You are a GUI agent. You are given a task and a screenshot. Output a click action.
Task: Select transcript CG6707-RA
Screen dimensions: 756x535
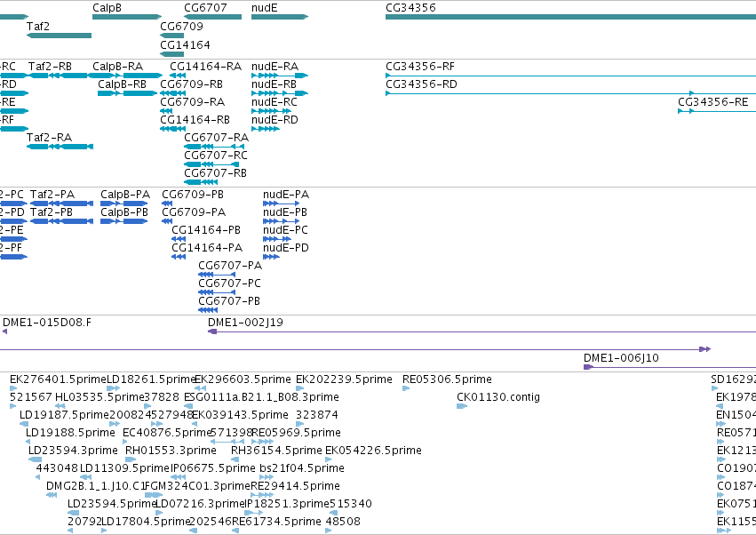[x=217, y=138]
